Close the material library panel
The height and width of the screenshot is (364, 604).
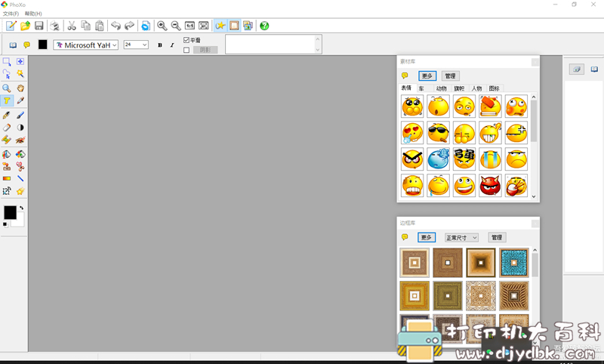(x=535, y=62)
